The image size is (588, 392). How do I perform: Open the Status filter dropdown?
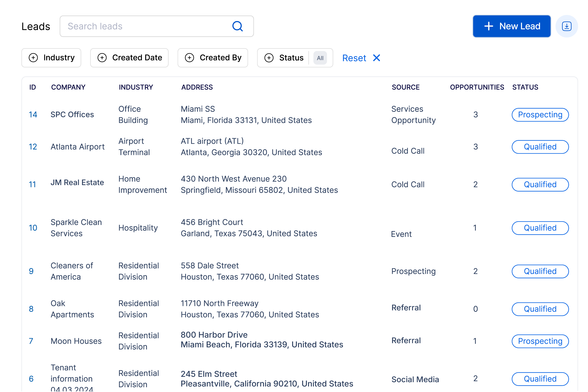295,58
